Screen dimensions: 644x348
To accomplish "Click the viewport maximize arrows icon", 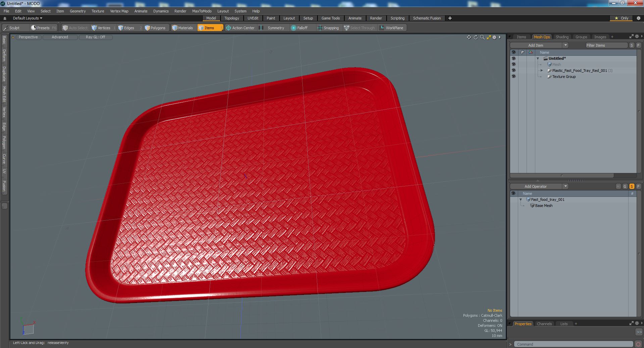I will pyautogui.click(x=489, y=37).
